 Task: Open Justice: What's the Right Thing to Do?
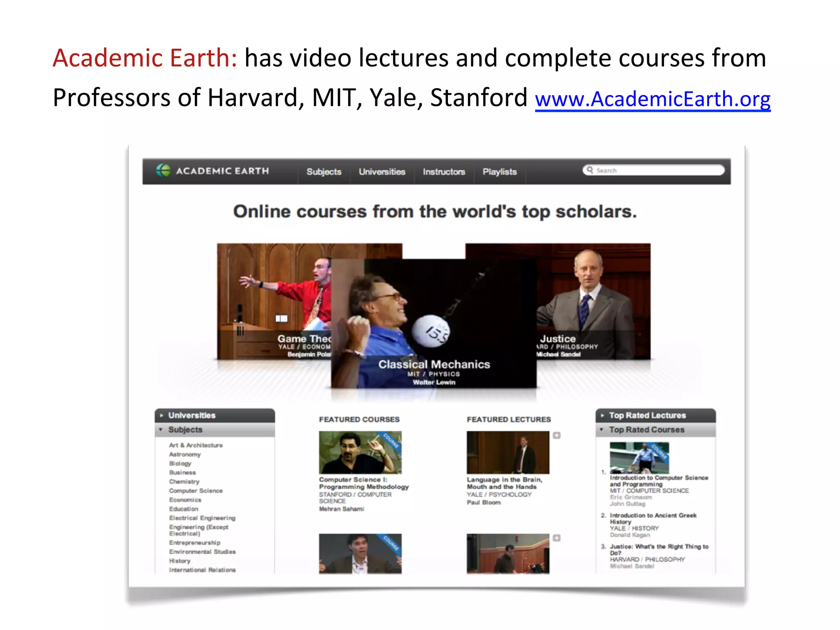(659, 550)
